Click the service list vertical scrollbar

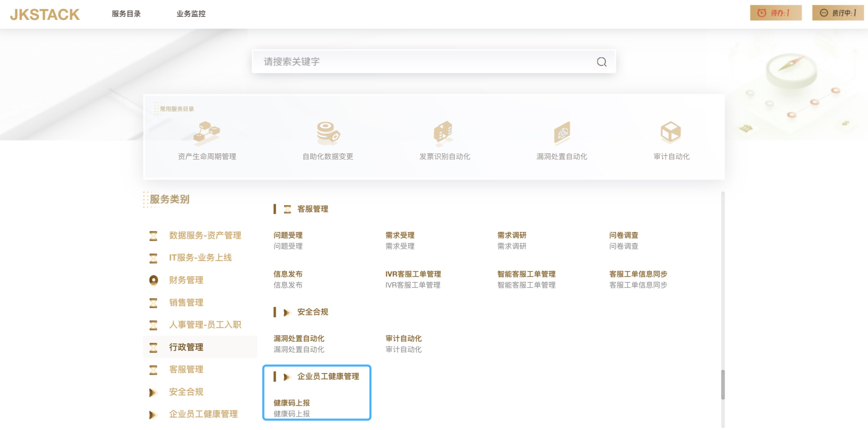[x=722, y=384]
